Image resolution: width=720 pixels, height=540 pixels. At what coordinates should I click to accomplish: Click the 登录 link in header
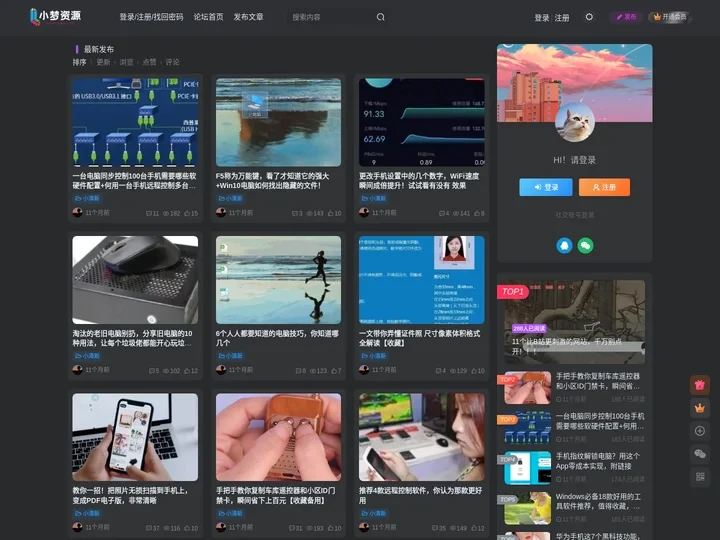tap(542, 17)
